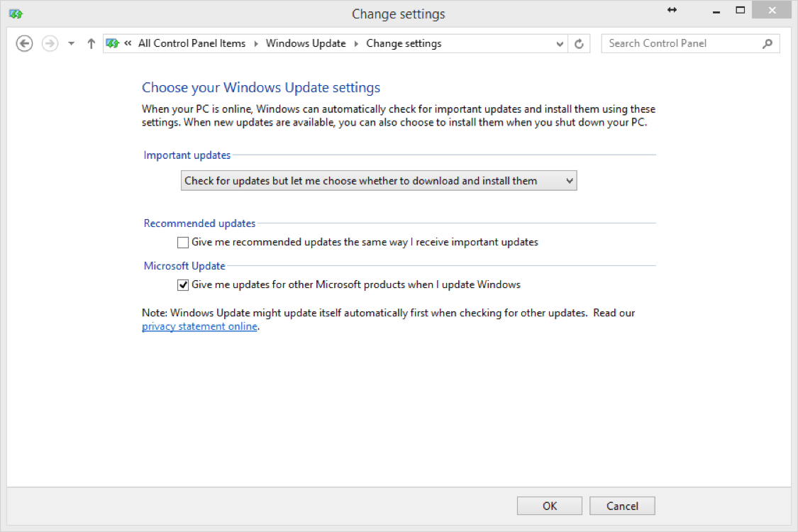This screenshot has width=798, height=532.
Task: Confirm settings with OK button
Action: point(550,506)
